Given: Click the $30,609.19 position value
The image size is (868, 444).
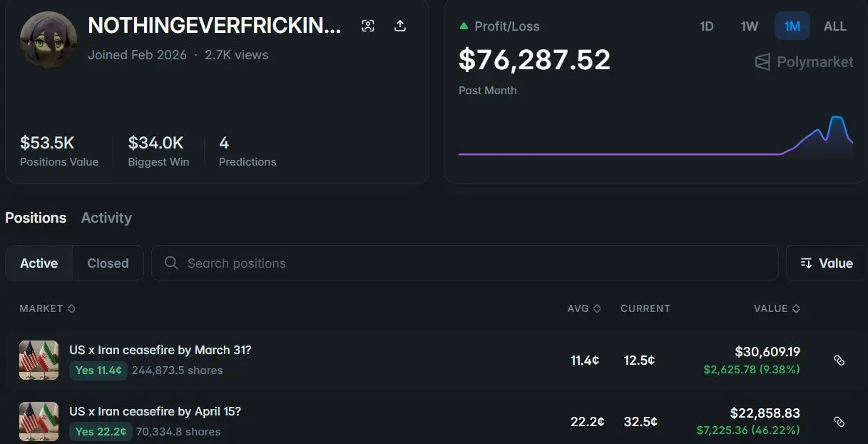Looking at the screenshot, I should pyautogui.click(x=767, y=352).
